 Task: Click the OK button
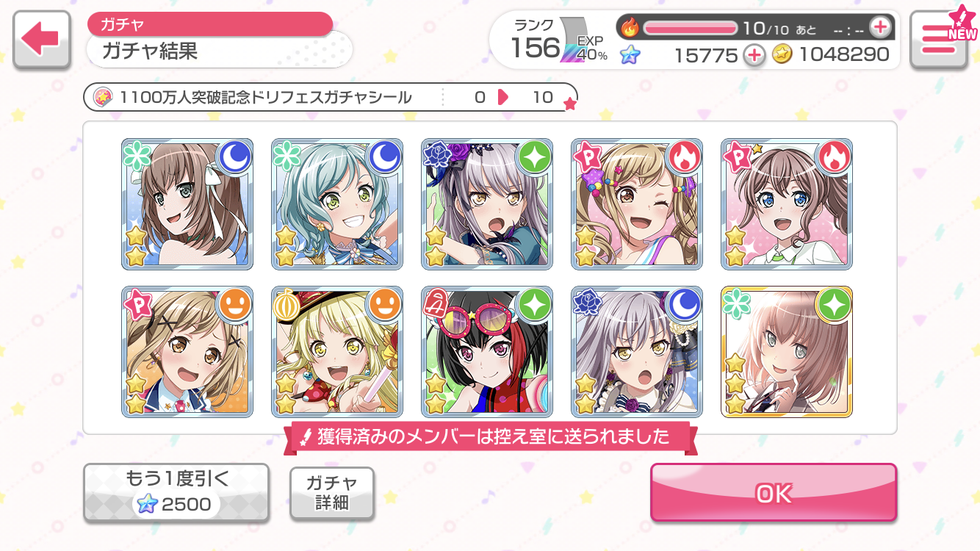[x=774, y=493]
